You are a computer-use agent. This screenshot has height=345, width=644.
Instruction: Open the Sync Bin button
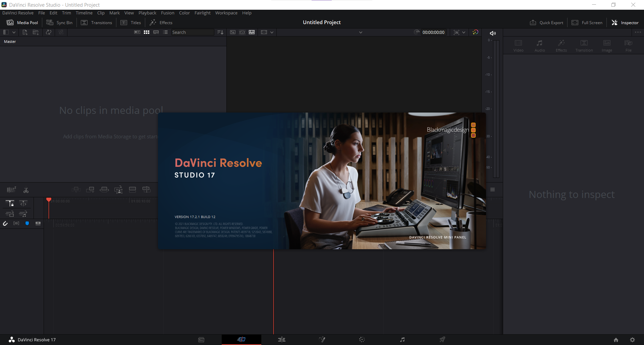click(x=59, y=22)
